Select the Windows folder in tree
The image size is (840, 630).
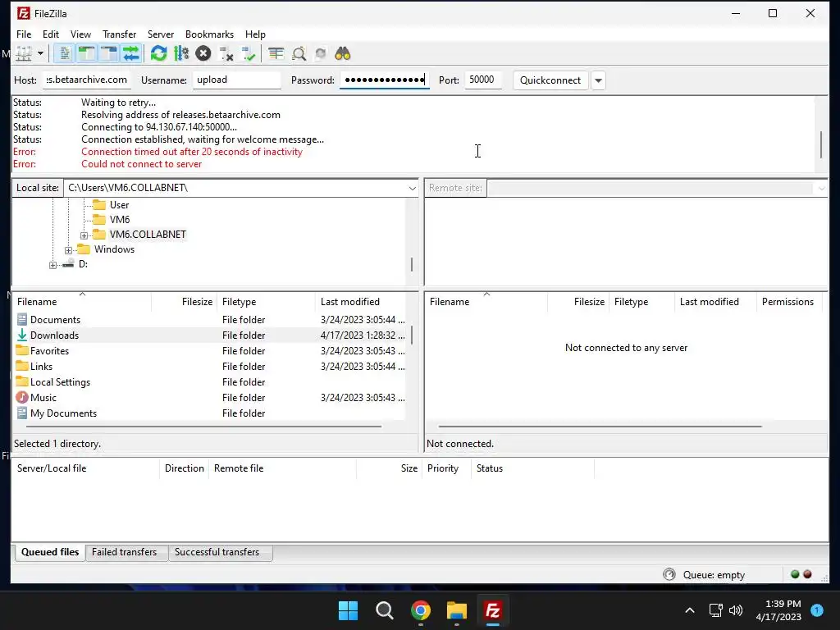114,249
